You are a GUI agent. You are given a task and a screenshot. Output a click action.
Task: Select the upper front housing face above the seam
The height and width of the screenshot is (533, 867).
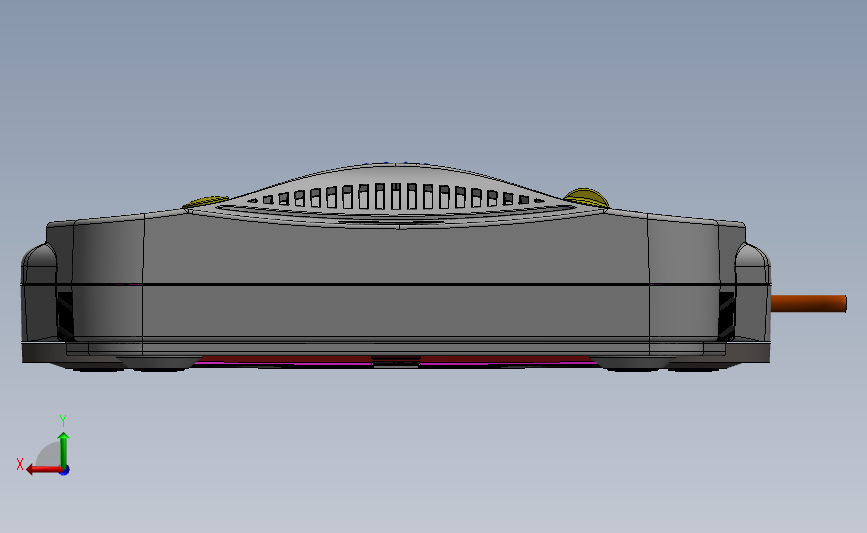point(396,255)
